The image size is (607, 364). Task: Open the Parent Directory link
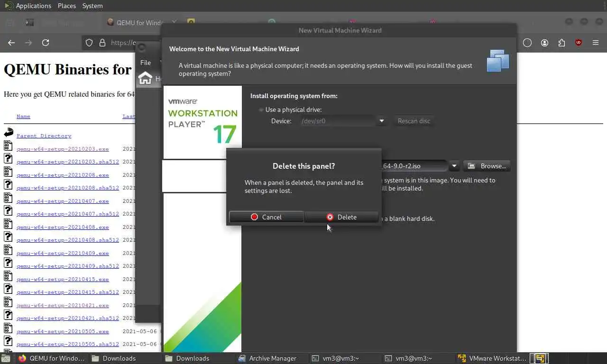[44, 136]
